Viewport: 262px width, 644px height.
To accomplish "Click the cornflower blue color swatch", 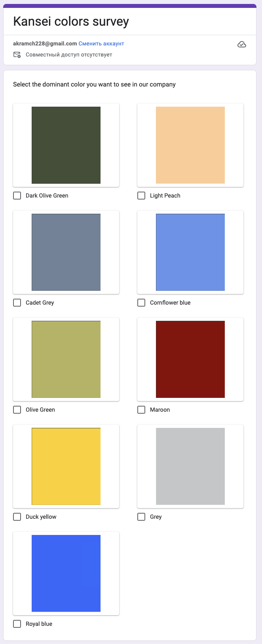I will pyautogui.click(x=190, y=252).
